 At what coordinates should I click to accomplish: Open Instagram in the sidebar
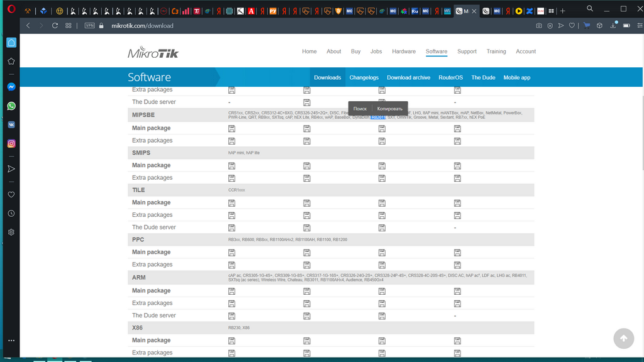(11, 144)
